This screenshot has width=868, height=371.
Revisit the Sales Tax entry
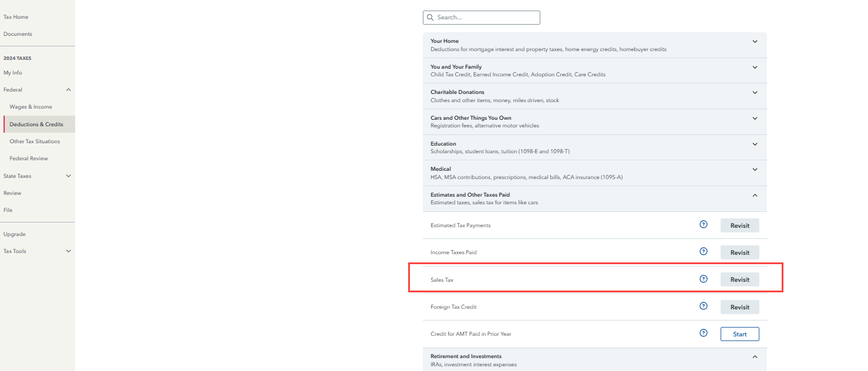739,279
